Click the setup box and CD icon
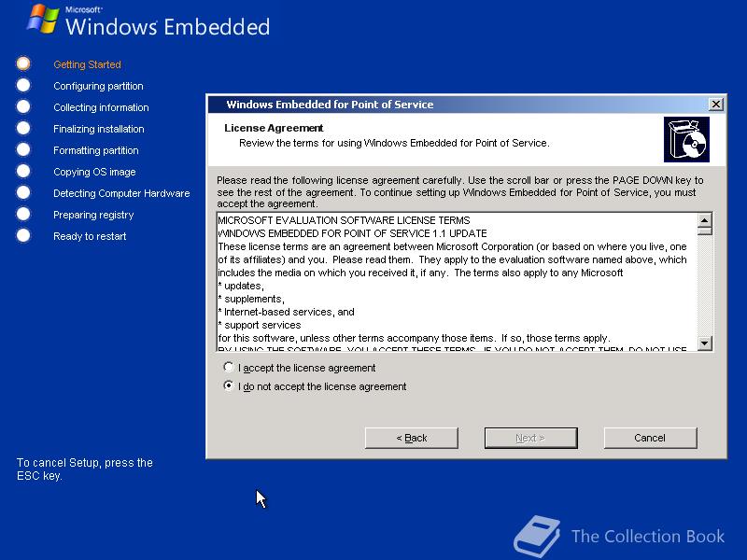747x560 pixels. (686, 139)
